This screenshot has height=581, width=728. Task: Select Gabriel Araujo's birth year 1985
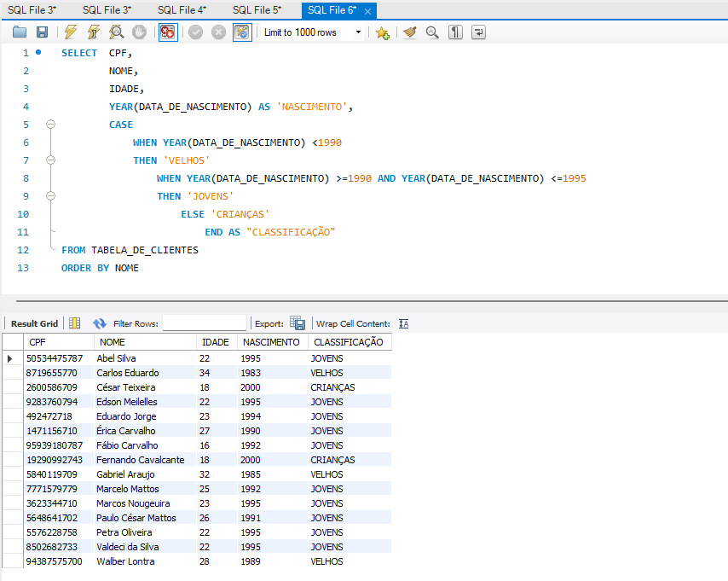click(272, 474)
